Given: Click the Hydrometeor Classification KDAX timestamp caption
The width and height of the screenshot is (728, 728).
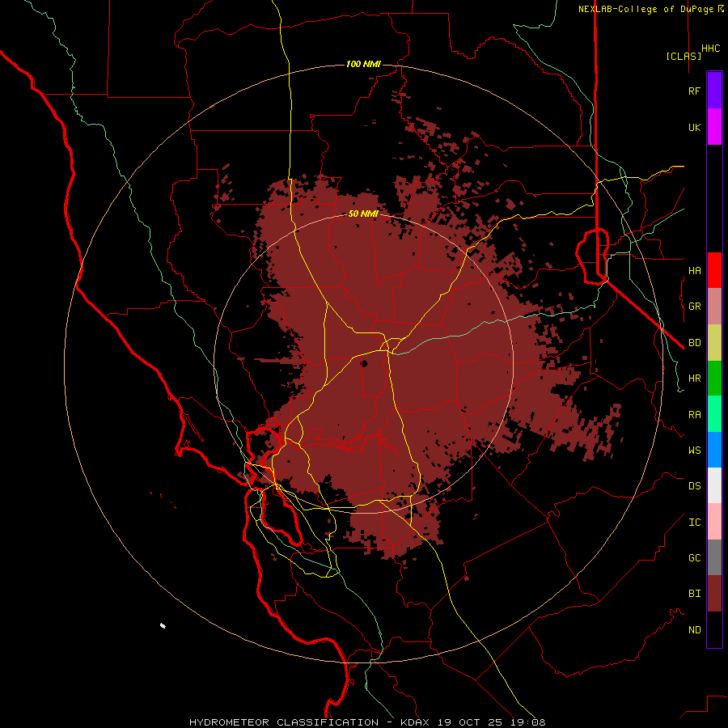Looking at the screenshot, I should [x=367, y=722].
